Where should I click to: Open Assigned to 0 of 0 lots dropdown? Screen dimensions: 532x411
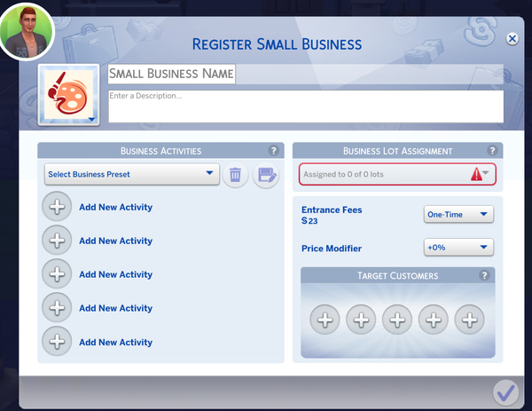coord(396,175)
